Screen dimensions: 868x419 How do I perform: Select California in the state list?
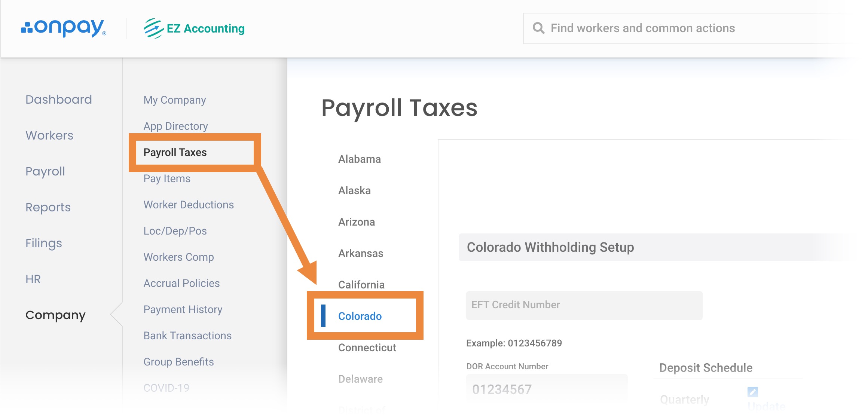(x=361, y=285)
